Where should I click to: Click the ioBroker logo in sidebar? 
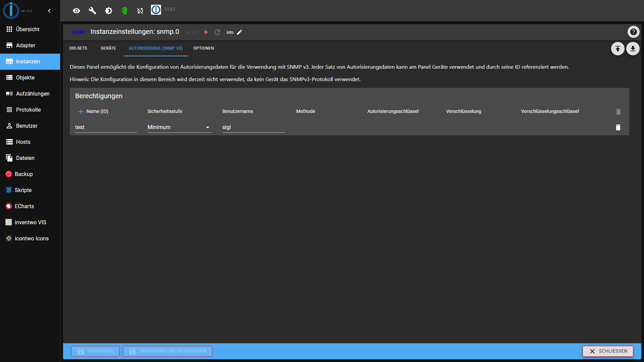tap(11, 10)
